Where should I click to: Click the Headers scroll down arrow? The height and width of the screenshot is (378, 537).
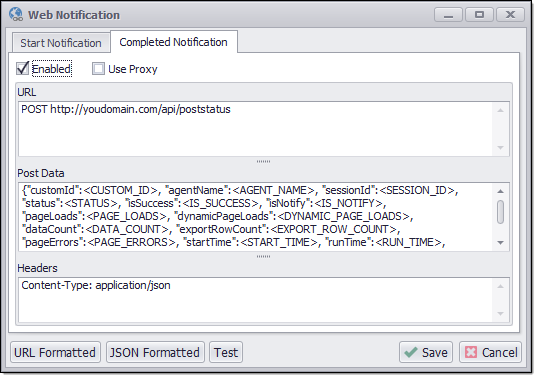tap(500, 314)
